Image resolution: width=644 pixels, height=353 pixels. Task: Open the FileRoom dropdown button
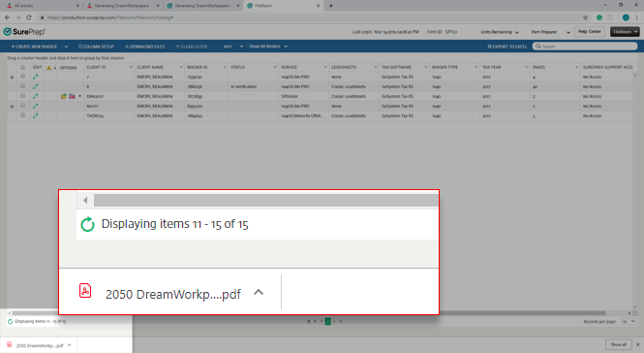point(625,32)
